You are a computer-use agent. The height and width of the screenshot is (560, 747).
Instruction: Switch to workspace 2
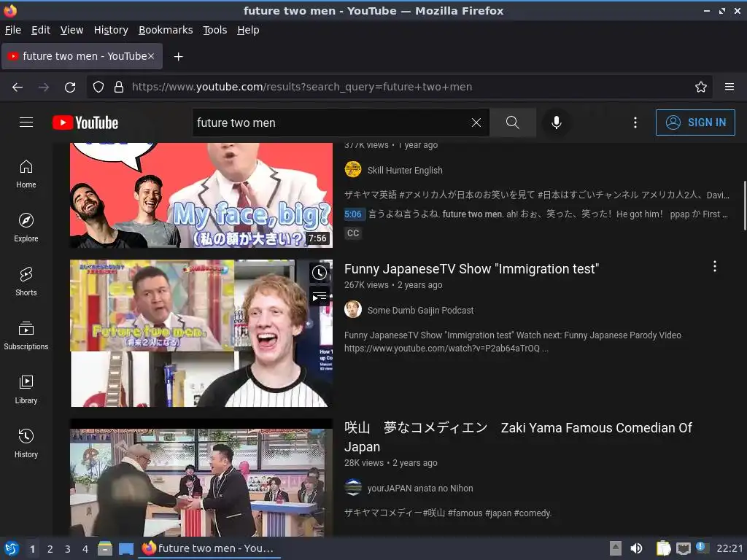point(50,549)
